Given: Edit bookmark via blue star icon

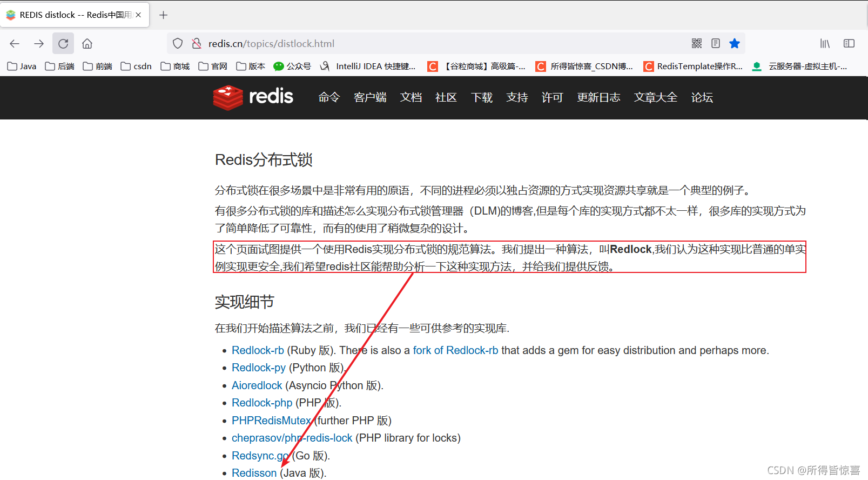Looking at the screenshot, I should coord(735,43).
